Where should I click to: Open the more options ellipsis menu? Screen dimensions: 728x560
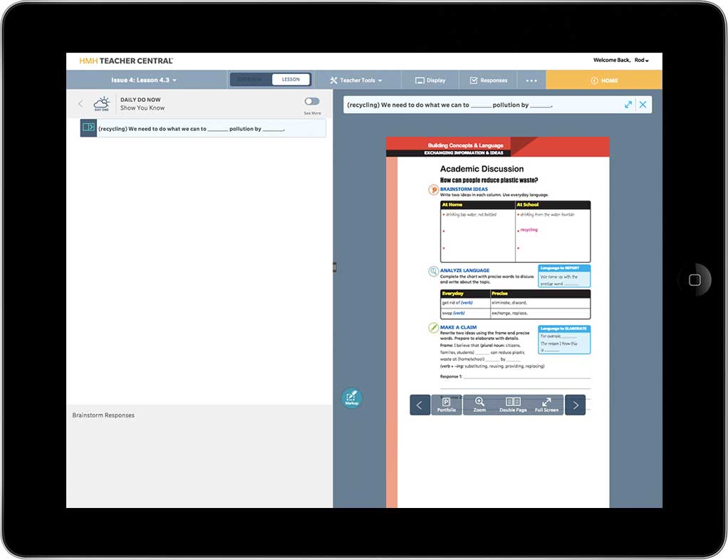coord(531,81)
